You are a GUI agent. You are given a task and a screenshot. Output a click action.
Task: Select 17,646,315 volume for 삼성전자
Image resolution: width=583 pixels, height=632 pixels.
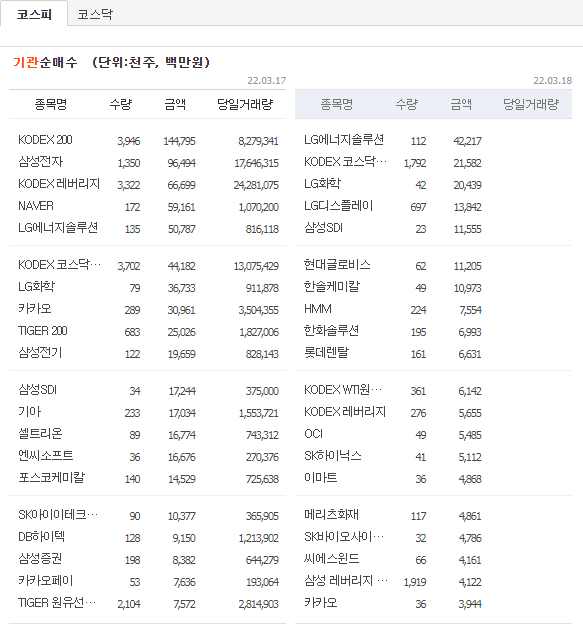pos(256,163)
